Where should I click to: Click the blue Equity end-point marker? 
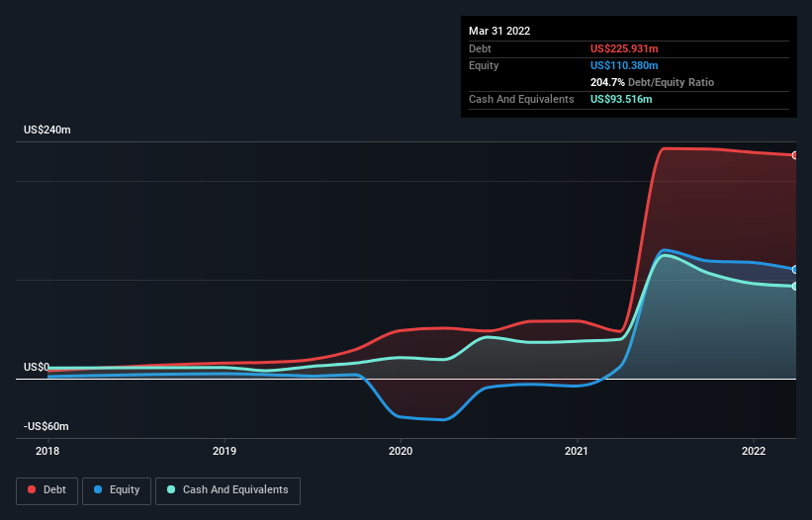tap(795, 270)
